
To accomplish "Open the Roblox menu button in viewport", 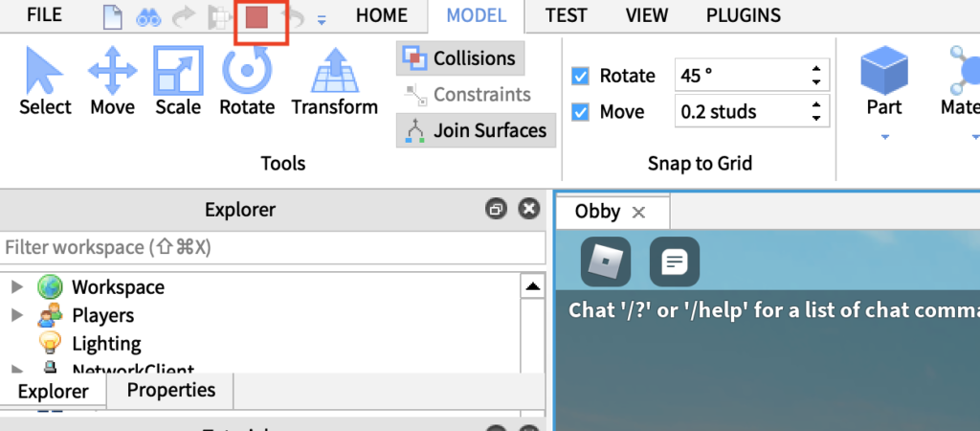I will pyautogui.click(x=606, y=261).
